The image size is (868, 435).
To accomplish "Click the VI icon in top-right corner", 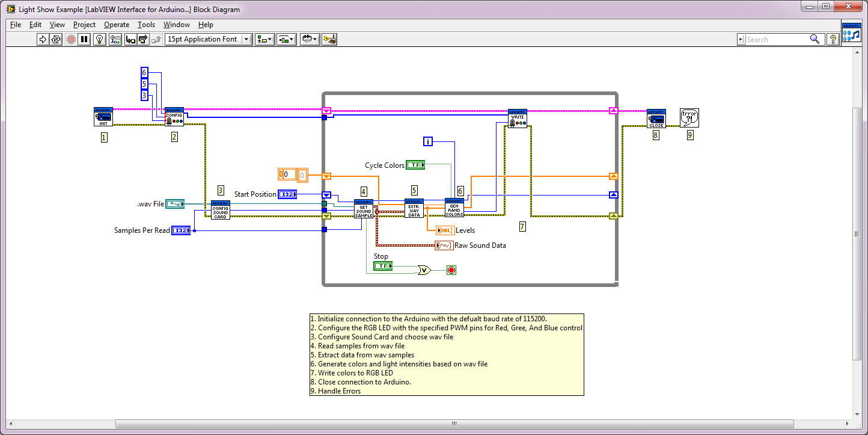I will (852, 32).
